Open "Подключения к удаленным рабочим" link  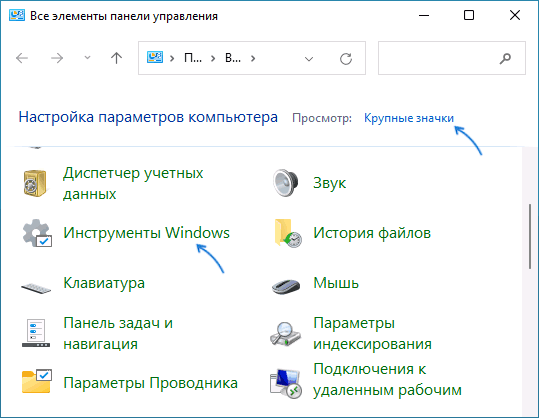387,380
